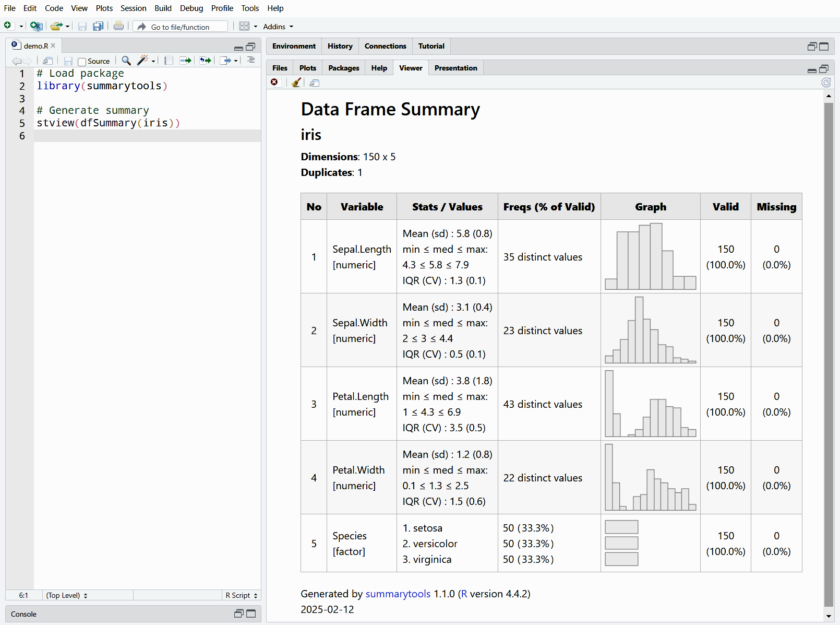Switch to the Packages tab
The width and height of the screenshot is (840, 625).
click(343, 68)
